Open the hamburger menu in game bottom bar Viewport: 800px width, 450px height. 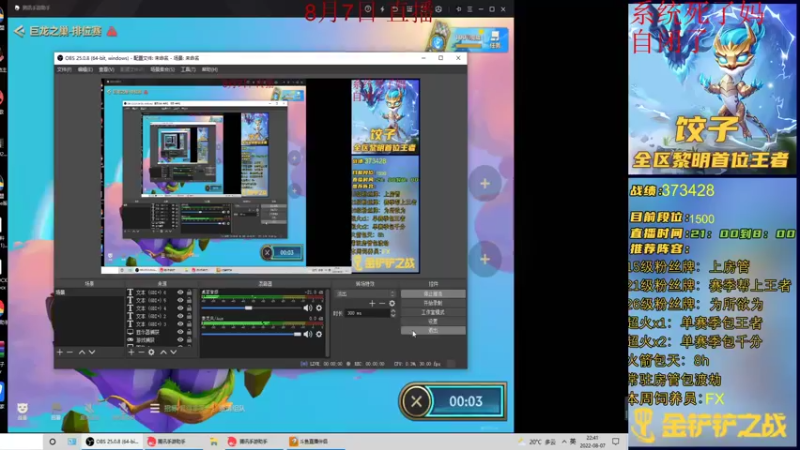(155, 408)
